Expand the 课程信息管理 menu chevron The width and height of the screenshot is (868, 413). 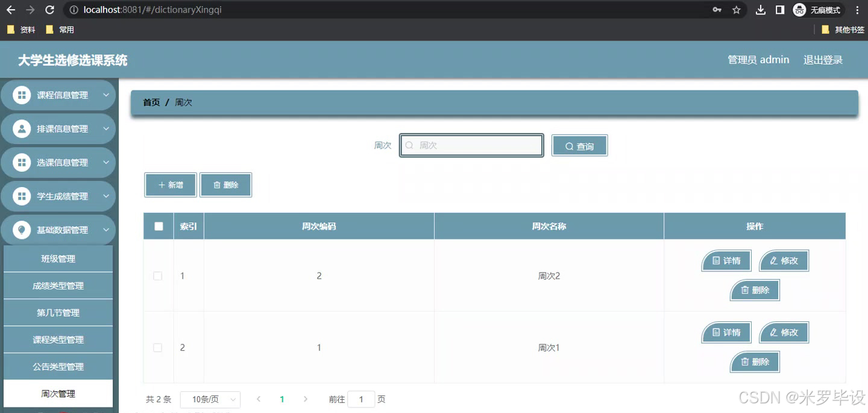106,95
